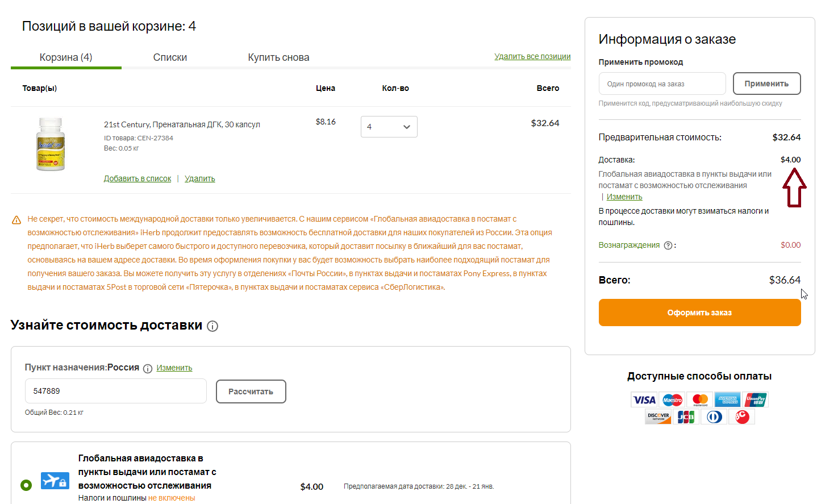Image resolution: width=817 pixels, height=504 pixels.
Task: Click the order total $36.64
Action: (x=785, y=280)
